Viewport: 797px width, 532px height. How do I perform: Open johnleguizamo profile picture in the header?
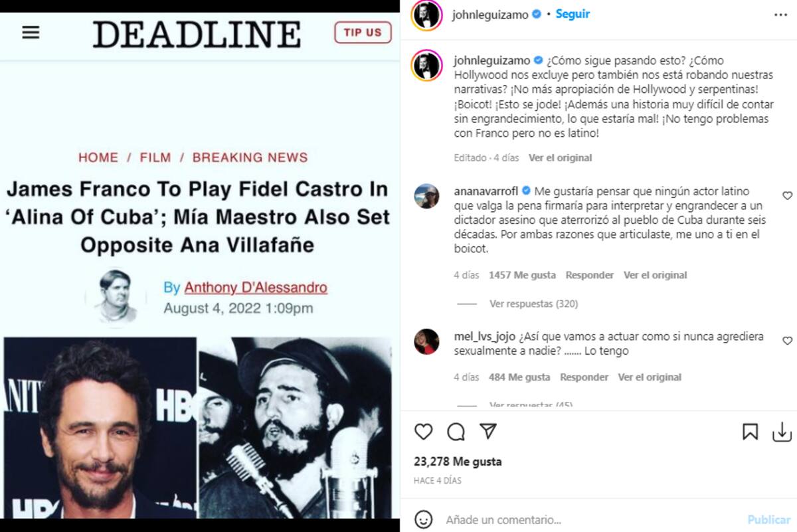click(426, 15)
